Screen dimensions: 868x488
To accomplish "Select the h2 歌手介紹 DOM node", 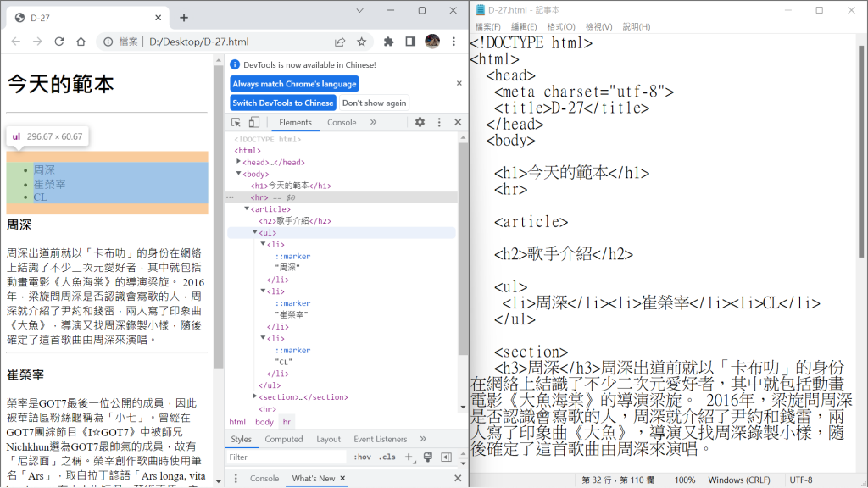I will tap(294, 221).
